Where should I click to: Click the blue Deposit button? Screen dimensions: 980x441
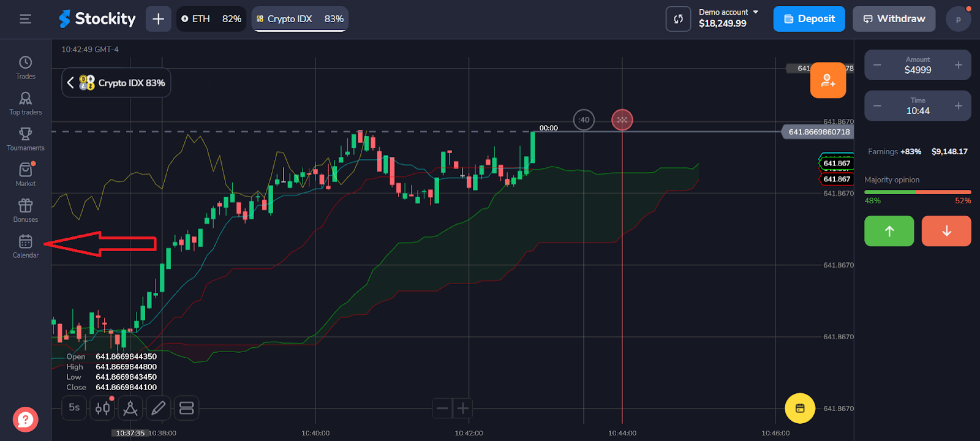point(809,19)
